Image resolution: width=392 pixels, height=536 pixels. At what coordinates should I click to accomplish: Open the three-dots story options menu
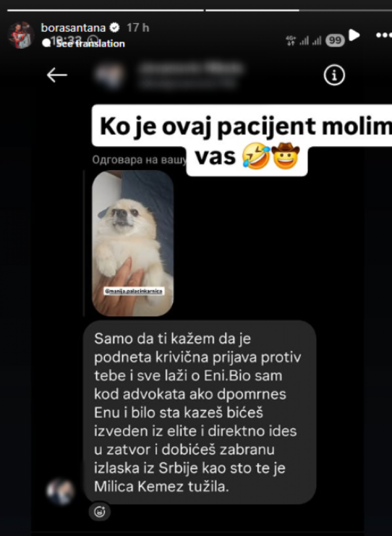tap(384, 35)
